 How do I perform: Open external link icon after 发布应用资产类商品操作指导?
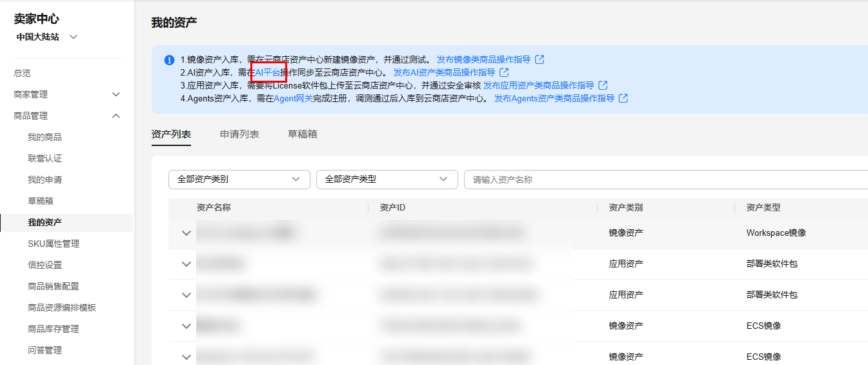pos(603,85)
